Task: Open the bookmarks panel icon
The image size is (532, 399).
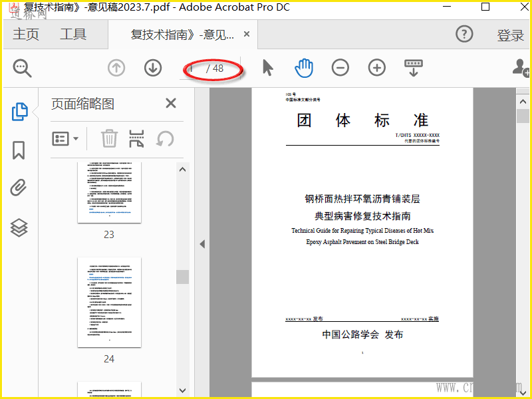Action: (x=19, y=150)
